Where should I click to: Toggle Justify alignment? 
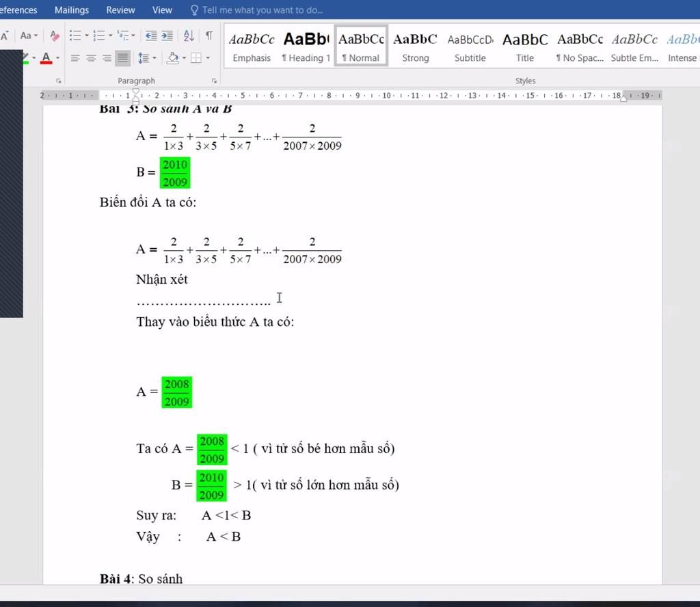coord(122,58)
